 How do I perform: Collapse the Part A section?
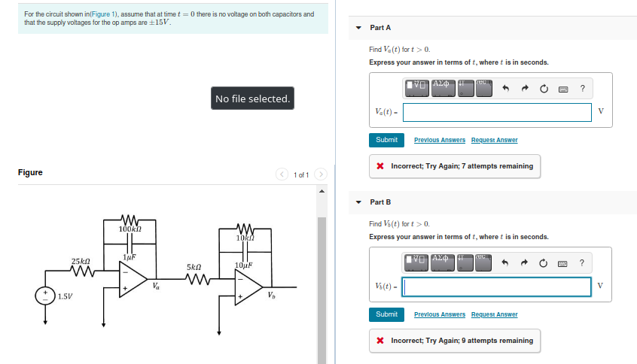pyautogui.click(x=358, y=28)
